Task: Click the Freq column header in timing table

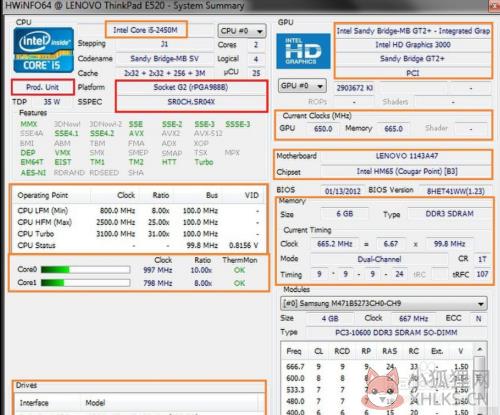Action: coord(294,351)
